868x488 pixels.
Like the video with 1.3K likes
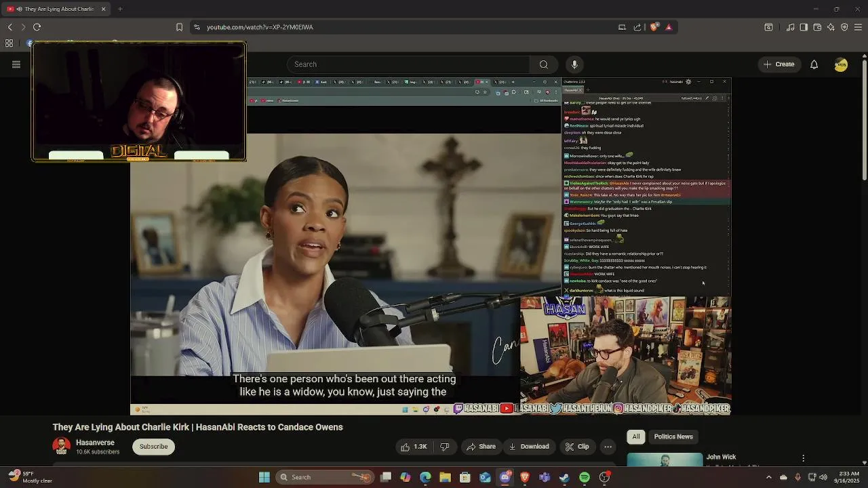click(x=413, y=447)
